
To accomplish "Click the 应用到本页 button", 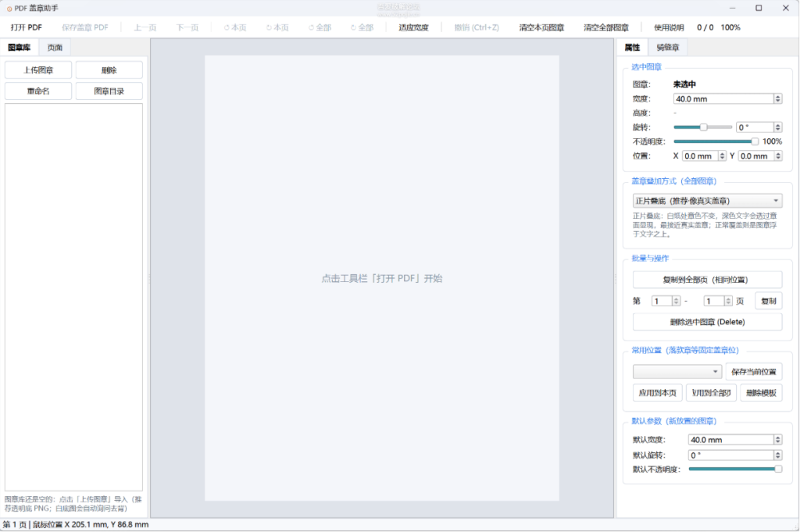I will click(658, 393).
